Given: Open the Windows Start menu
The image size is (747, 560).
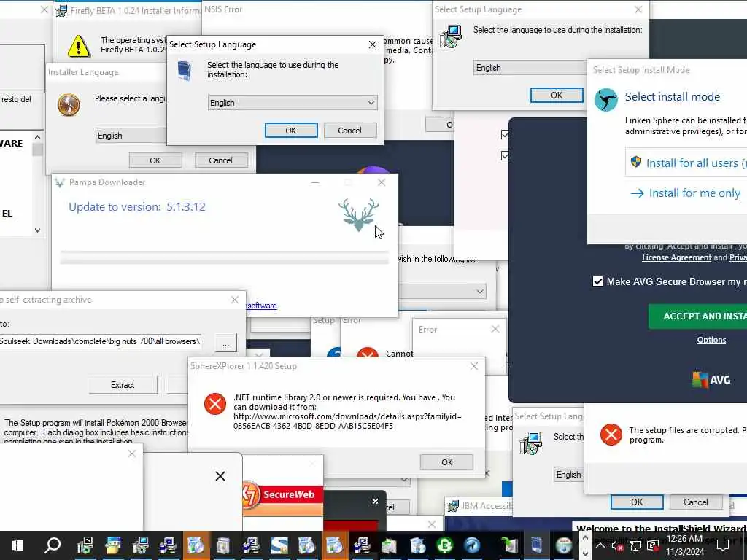Looking at the screenshot, I should (18, 545).
